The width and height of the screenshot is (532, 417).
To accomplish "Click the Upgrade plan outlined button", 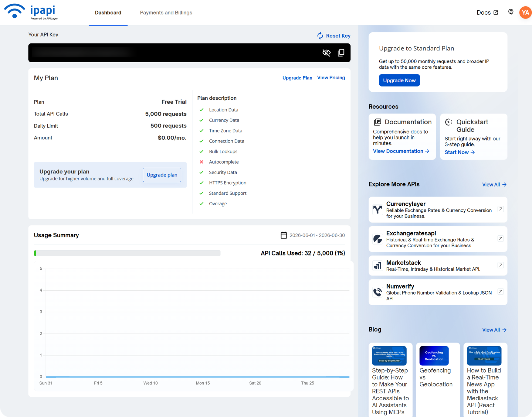I will pos(162,175).
